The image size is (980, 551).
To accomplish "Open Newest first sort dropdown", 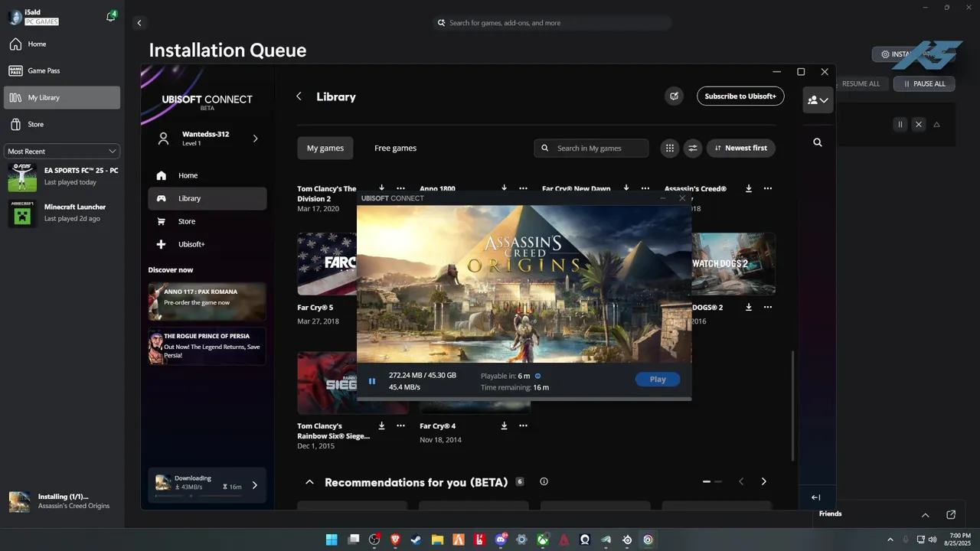I will pyautogui.click(x=740, y=148).
